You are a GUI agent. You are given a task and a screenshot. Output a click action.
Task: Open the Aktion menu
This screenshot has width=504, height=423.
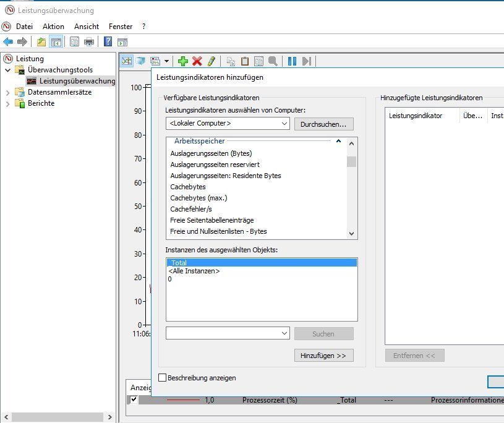(53, 27)
